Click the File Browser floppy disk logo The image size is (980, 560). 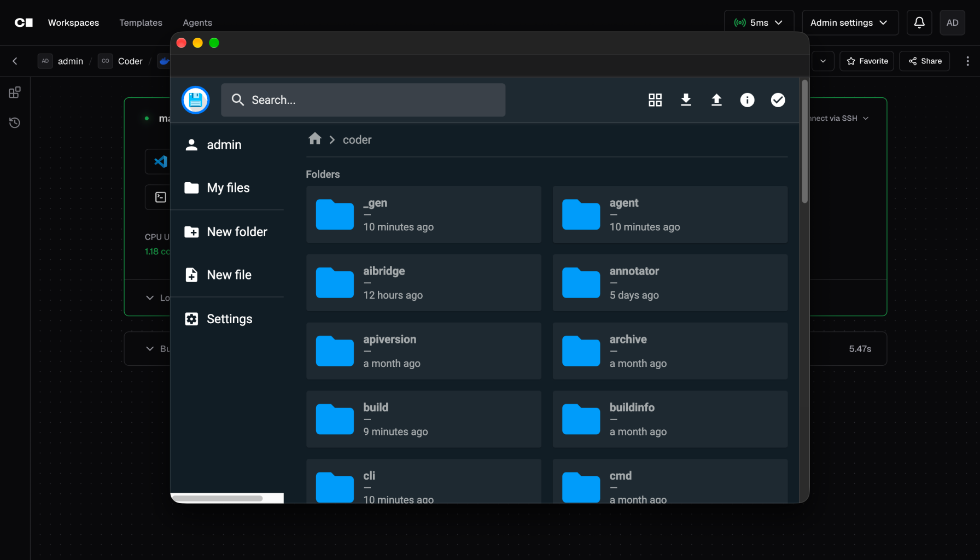click(x=195, y=100)
